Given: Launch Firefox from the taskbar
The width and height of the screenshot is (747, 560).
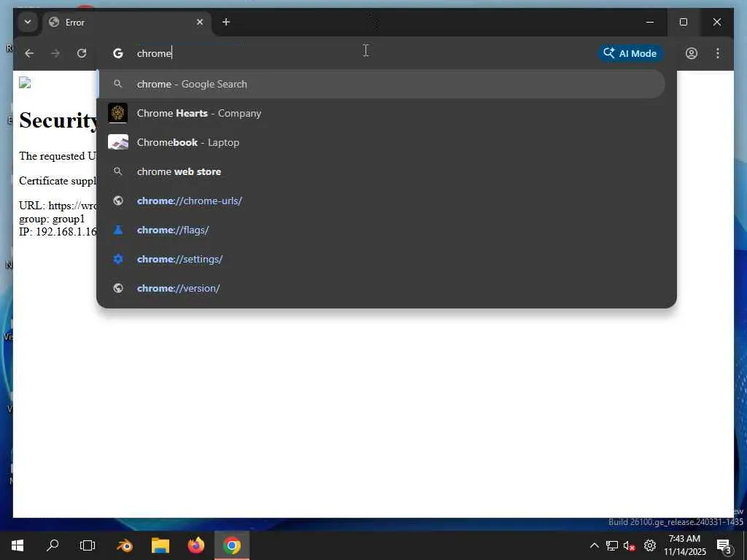Looking at the screenshot, I should click(x=196, y=545).
